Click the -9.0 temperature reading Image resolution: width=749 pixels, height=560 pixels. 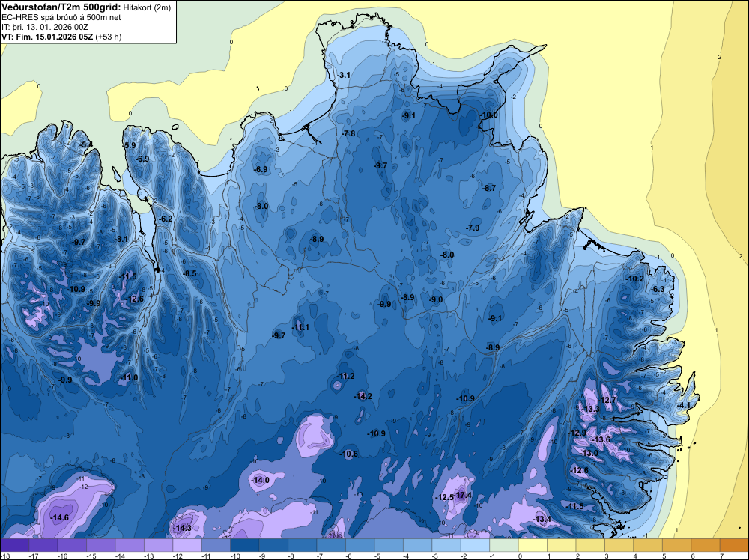click(x=436, y=299)
